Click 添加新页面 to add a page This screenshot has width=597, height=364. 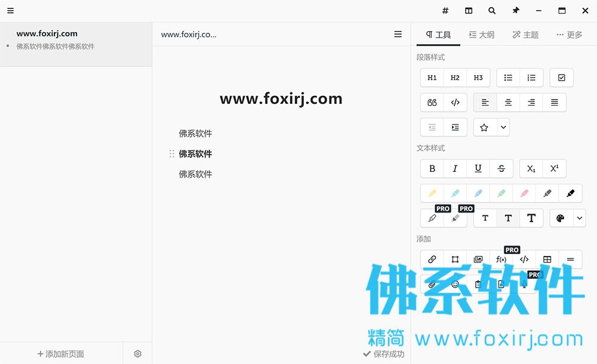click(61, 354)
